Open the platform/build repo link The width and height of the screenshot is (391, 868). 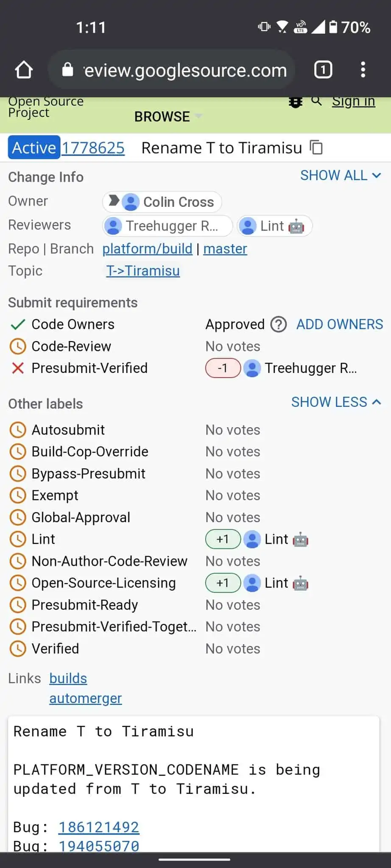click(x=147, y=249)
